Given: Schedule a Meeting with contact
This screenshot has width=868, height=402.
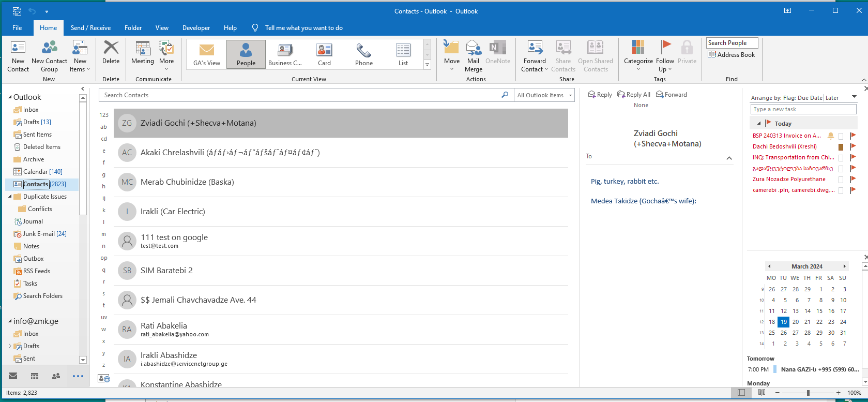Looking at the screenshot, I should 143,52.
